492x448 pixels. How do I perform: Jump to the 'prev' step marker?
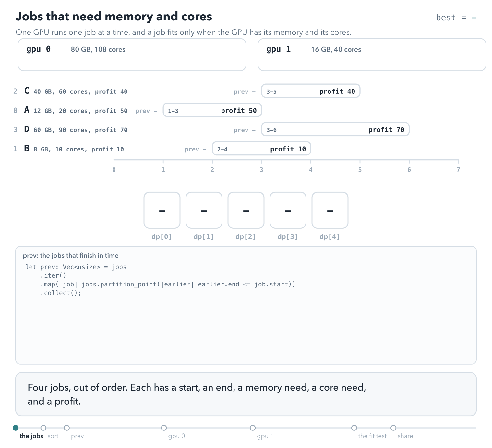(67, 428)
